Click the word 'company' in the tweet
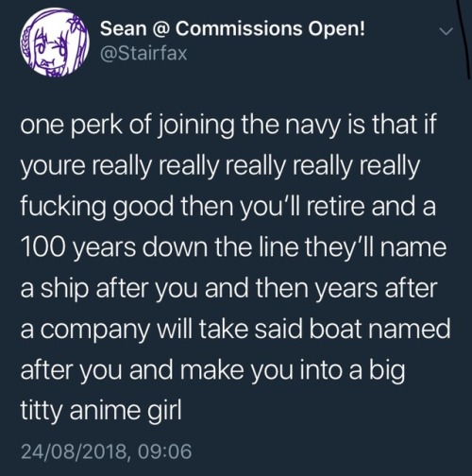Viewport: 472px width, 476px height. [96, 331]
